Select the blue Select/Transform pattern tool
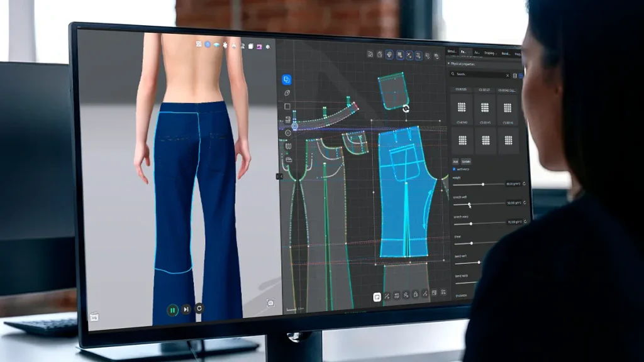Image resolution: width=644 pixels, height=362 pixels. (287, 79)
